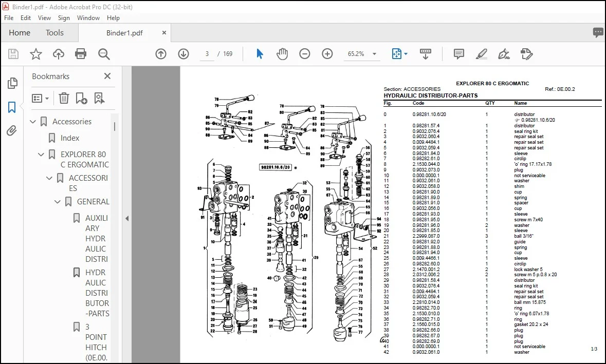Select the highlight text tool

(x=481, y=54)
